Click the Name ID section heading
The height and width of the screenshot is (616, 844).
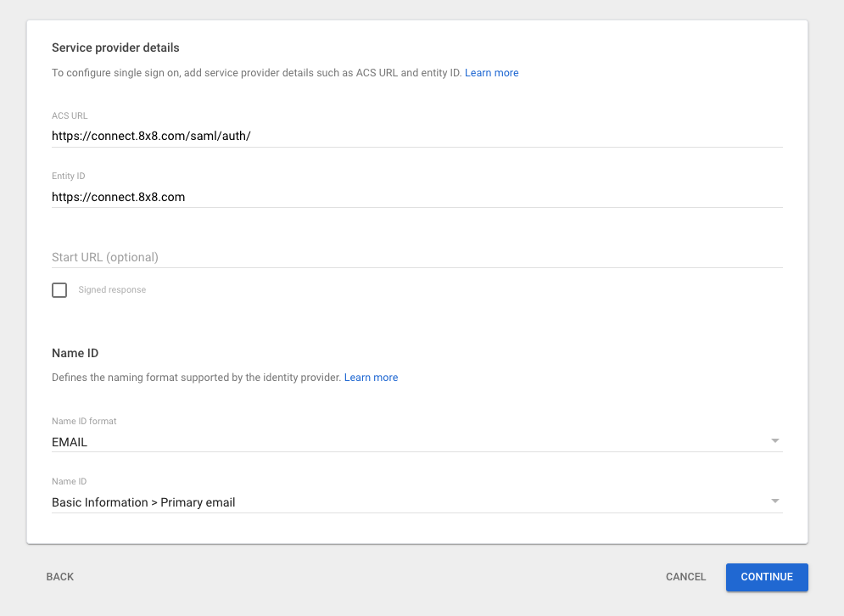click(75, 353)
